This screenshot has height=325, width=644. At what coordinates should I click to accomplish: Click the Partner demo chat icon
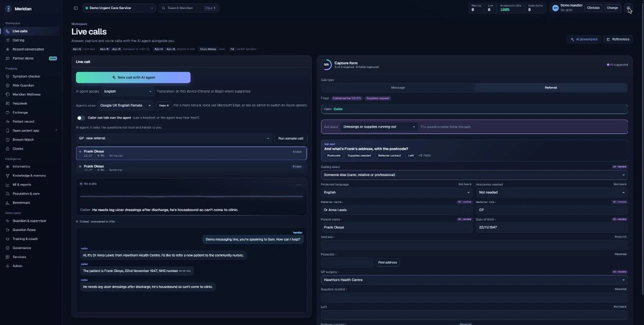(8, 58)
